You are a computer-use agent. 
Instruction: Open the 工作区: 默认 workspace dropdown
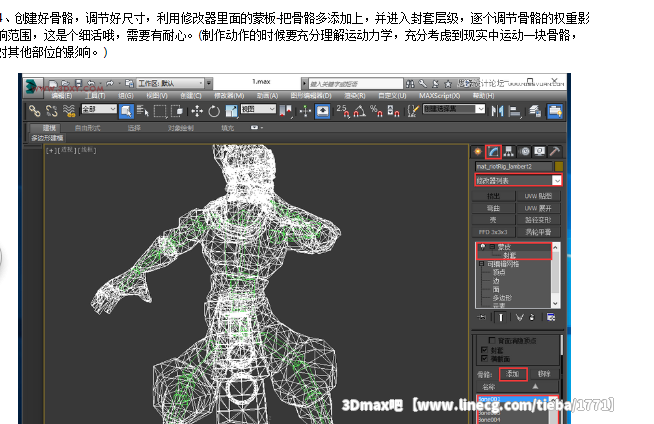(x=170, y=83)
